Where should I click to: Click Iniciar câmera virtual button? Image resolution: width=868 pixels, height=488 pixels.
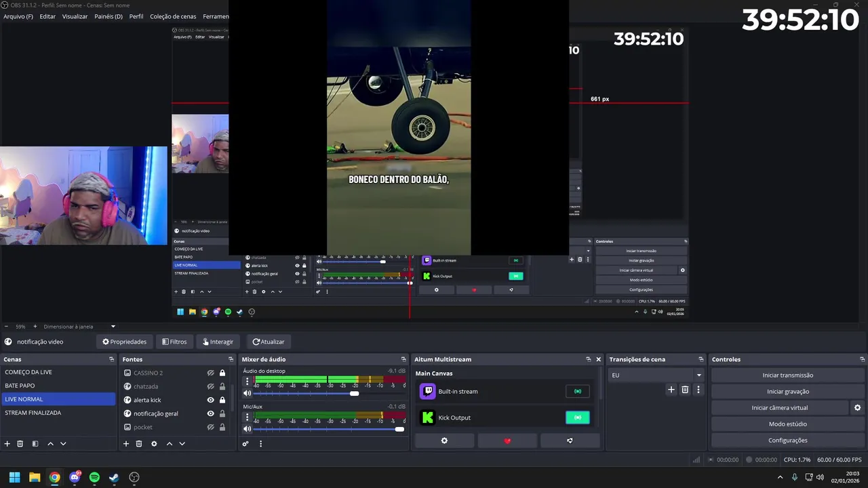click(x=779, y=407)
